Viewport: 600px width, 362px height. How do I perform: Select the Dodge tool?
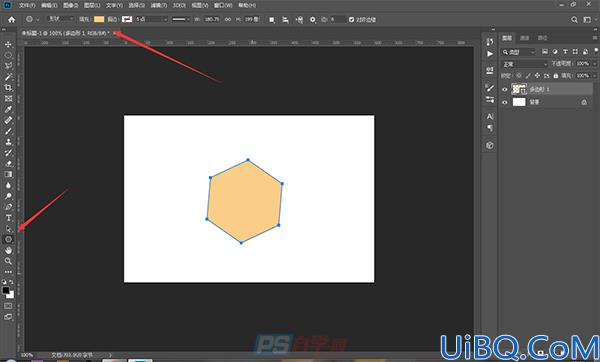8,196
